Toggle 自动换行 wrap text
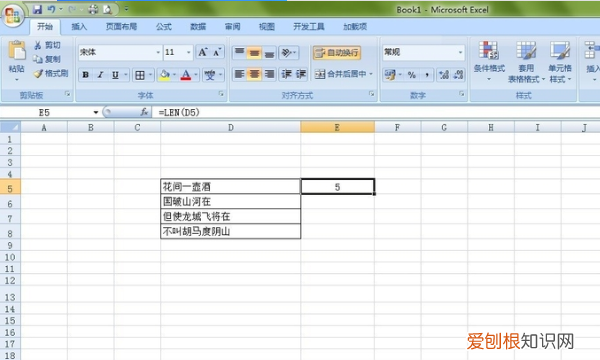Viewport: 600px width, 360px height. (337, 52)
